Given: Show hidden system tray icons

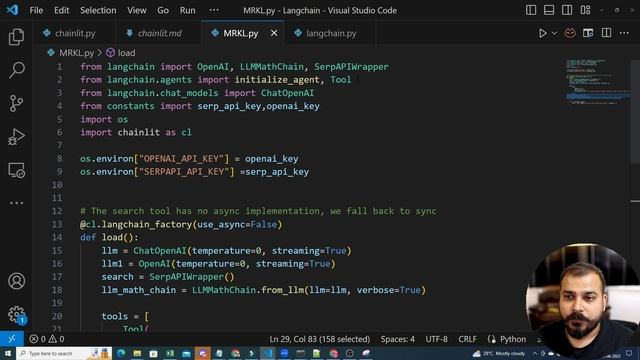Looking at the screenshot, I should tap(535, 353).
